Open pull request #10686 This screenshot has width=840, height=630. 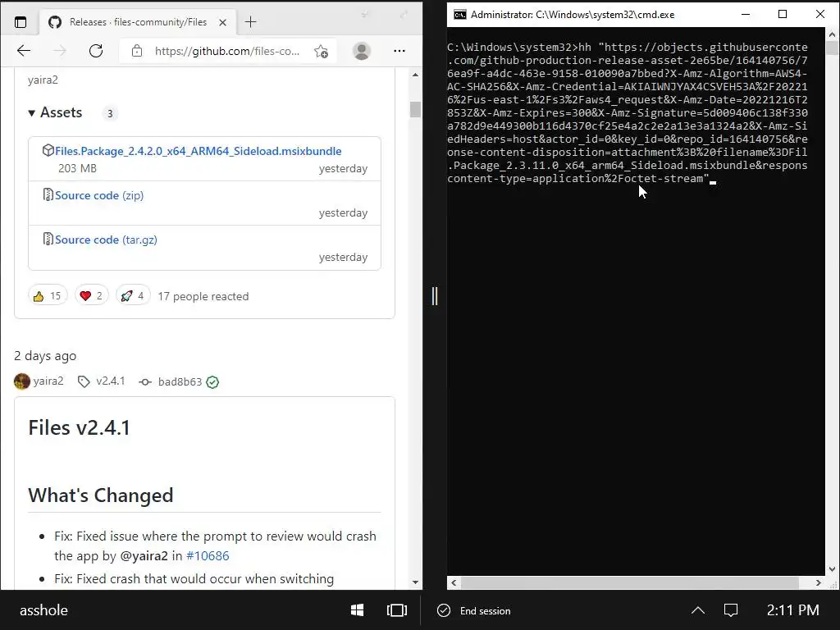[x=208, y=555]
